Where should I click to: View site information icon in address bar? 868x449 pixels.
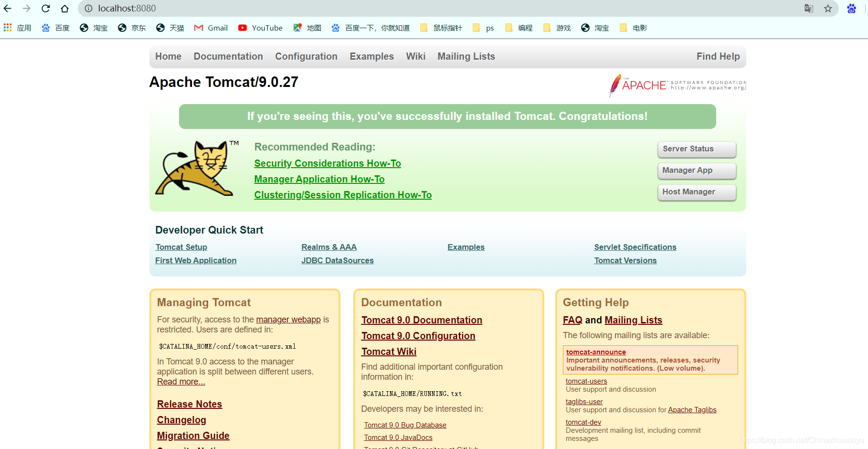pos(88,9)
